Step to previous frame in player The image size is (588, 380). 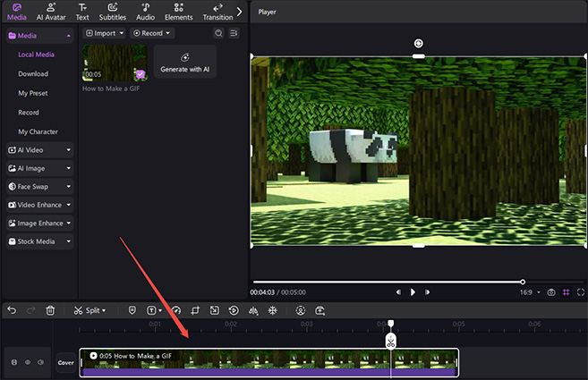pos(398,292)
